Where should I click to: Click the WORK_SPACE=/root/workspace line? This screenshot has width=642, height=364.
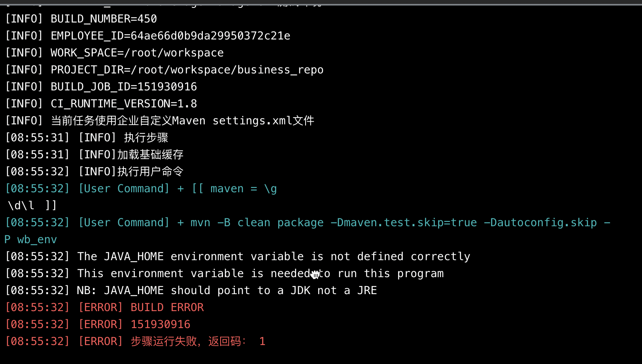[114, 53]
